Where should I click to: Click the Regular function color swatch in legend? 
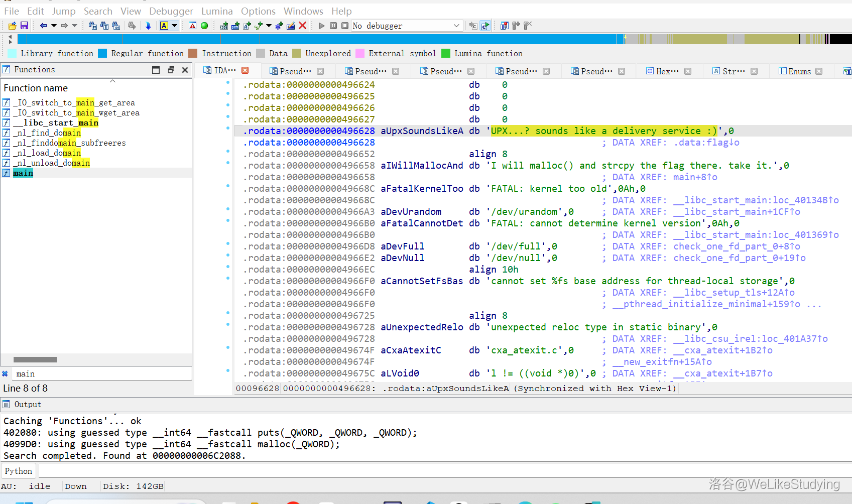[x=102, y=54]
